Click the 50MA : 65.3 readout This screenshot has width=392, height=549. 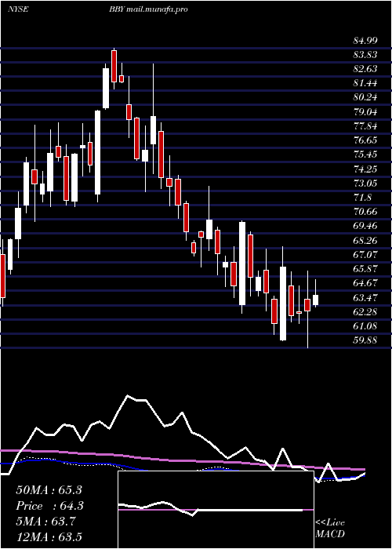[49, 490]
